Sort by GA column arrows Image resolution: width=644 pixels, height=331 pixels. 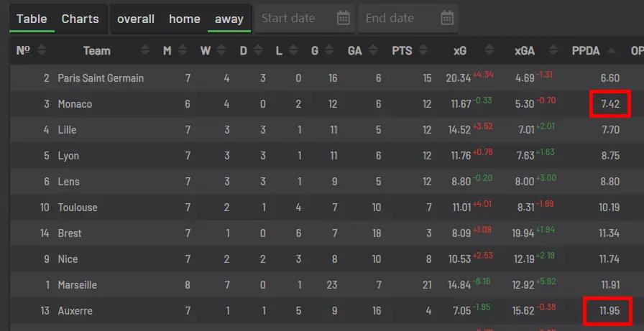tap(373, 50)
